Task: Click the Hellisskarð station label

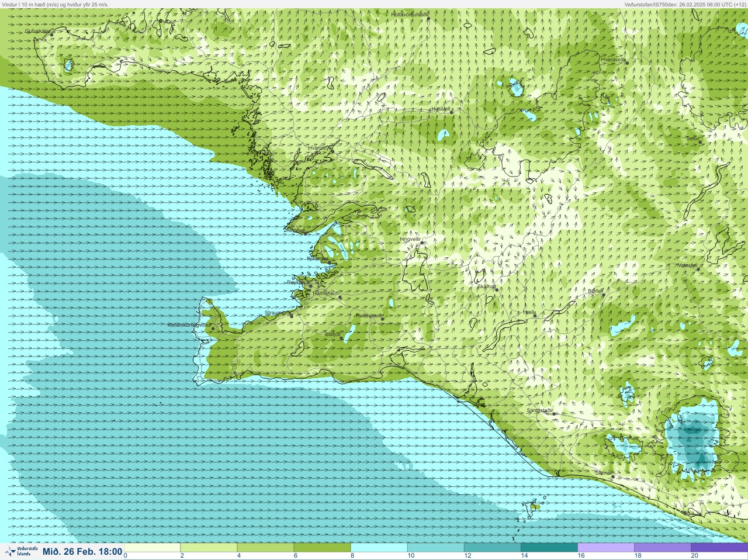Action: click(x=368, y=316)
